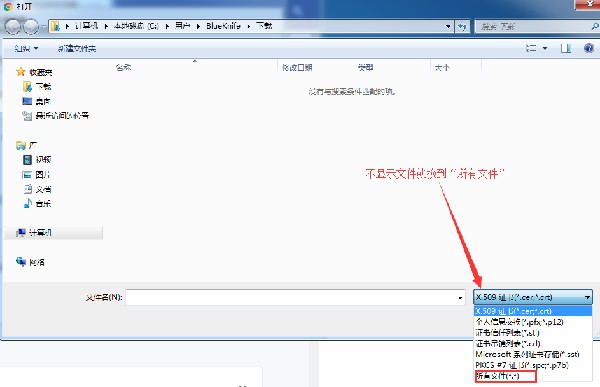Image resolution: width=600 pixels, height=387 pixels.
Task: Toggle the preview pane icon
Action: pos(566,48)
